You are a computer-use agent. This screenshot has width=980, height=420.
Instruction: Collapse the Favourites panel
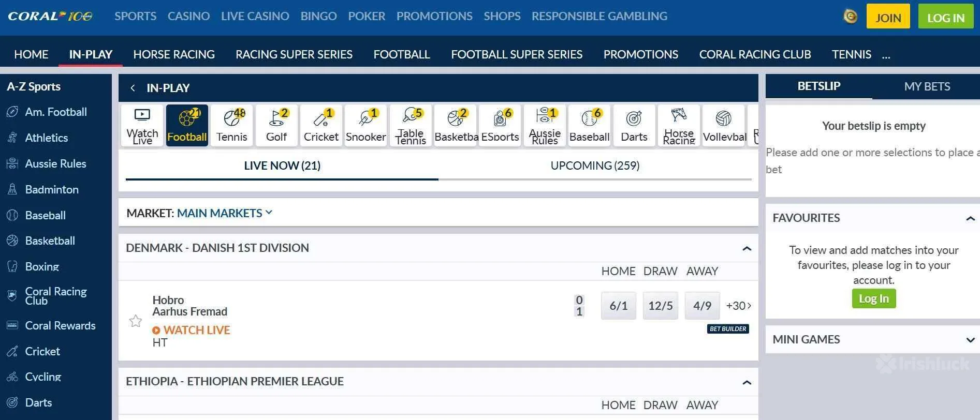click(x=970, y=218)
